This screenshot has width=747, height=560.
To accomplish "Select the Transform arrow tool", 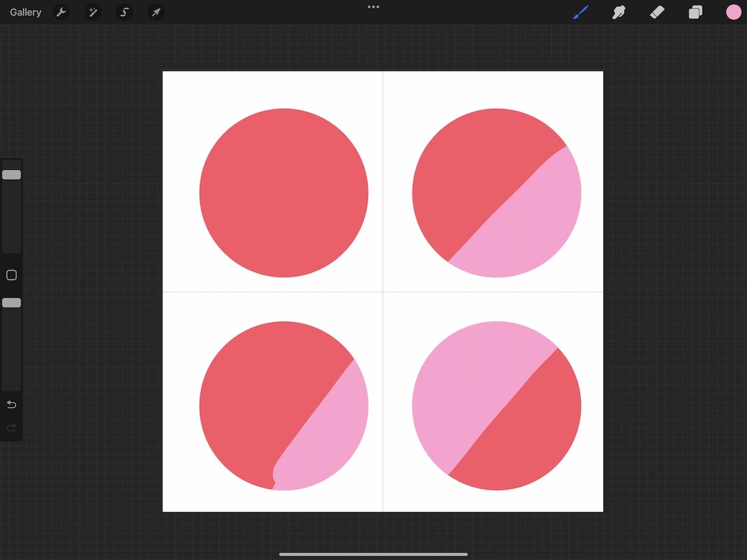I will 156,12.
